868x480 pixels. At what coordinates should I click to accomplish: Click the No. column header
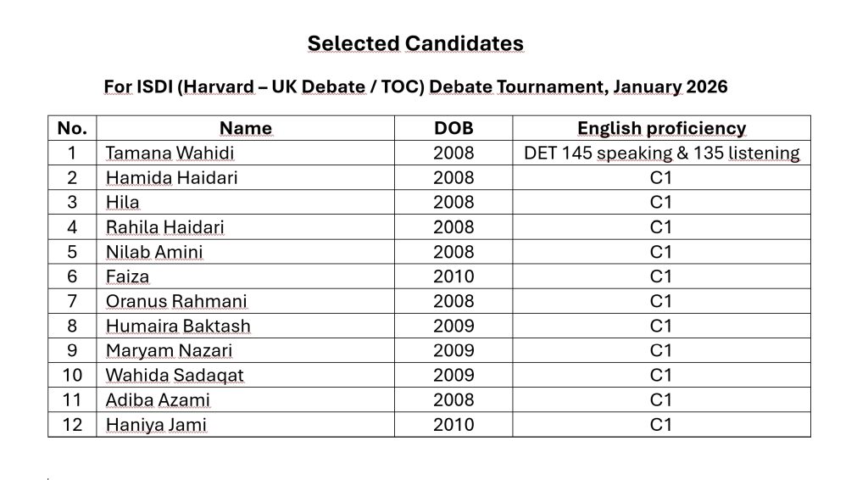72,128
